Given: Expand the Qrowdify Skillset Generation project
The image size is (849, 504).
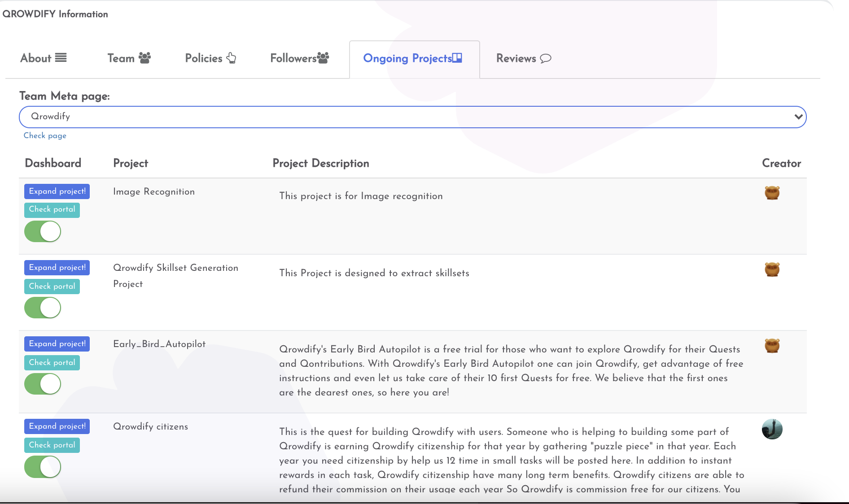Looking at the screenshot, I should coord(57,268).
